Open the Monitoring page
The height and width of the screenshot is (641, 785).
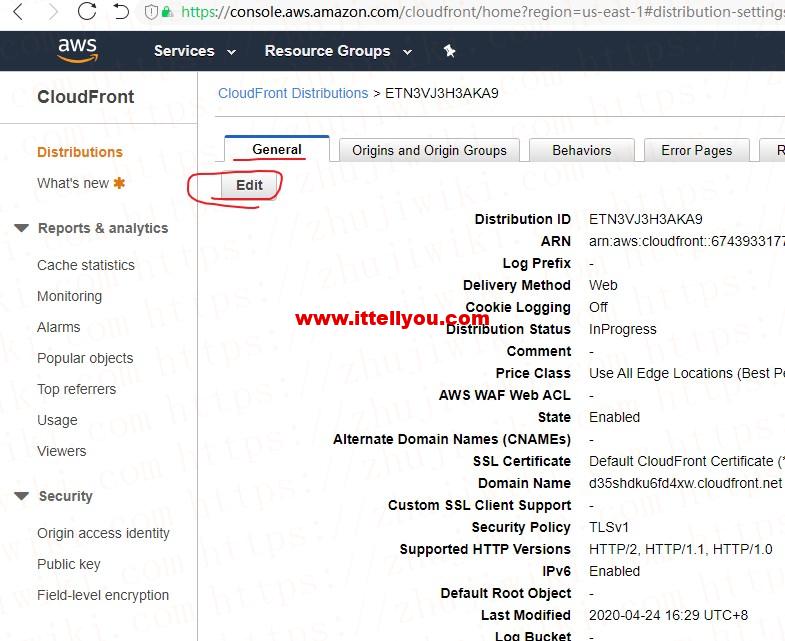69,296
